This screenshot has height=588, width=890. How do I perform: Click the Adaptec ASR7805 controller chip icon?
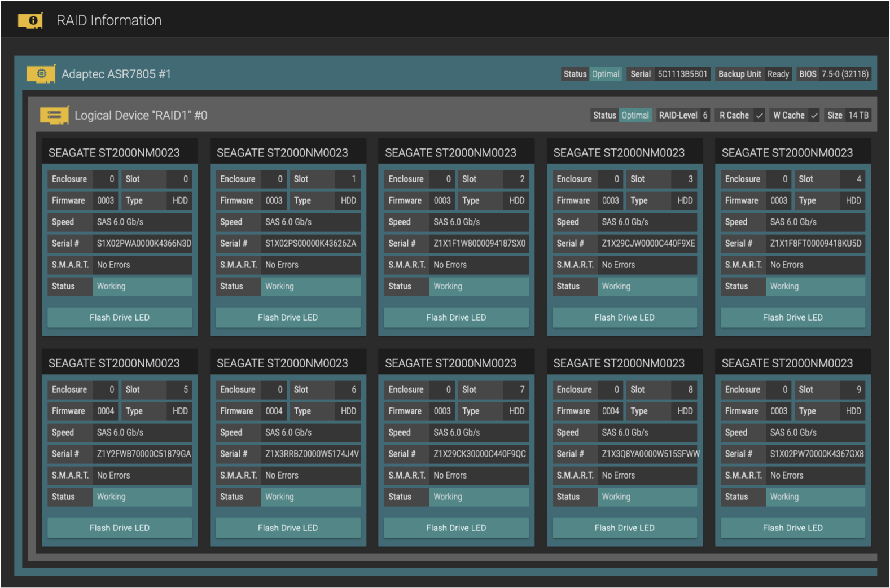coord(41,74)
